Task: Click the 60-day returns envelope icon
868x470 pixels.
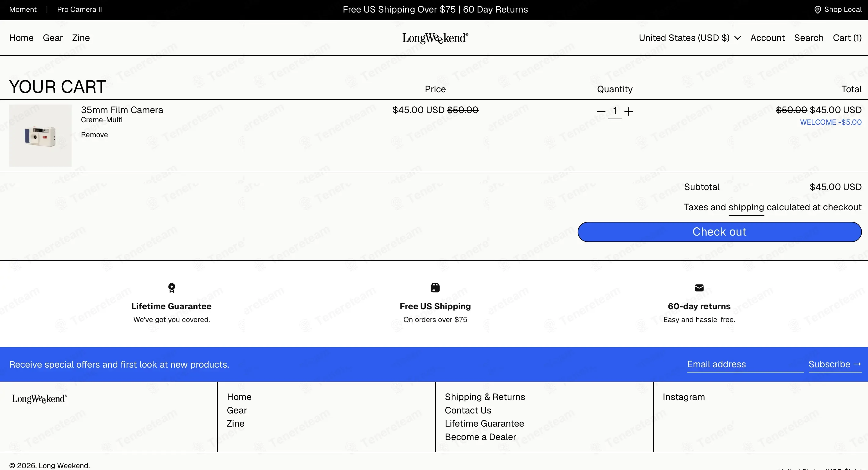Action: 699,288
